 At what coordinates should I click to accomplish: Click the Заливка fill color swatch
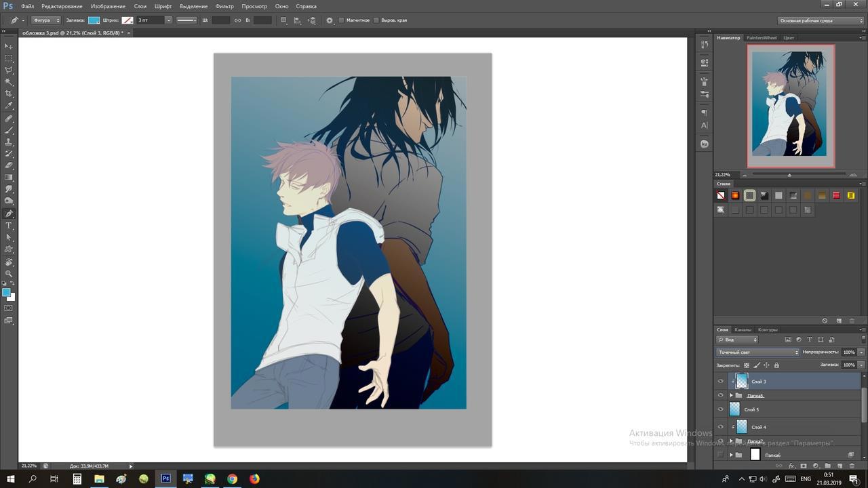94,20
